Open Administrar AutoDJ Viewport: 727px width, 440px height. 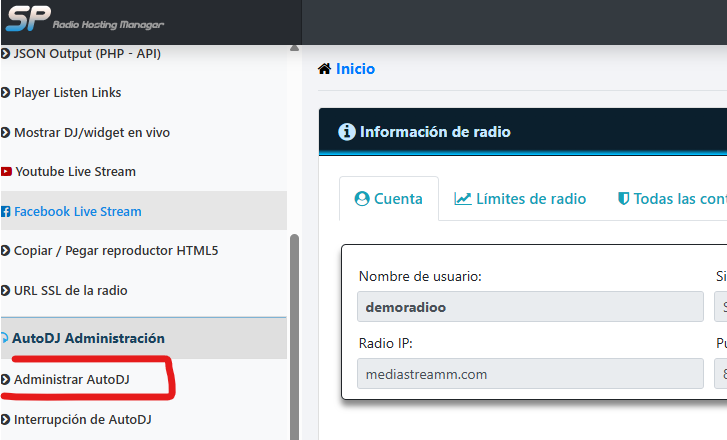point(71,380)
